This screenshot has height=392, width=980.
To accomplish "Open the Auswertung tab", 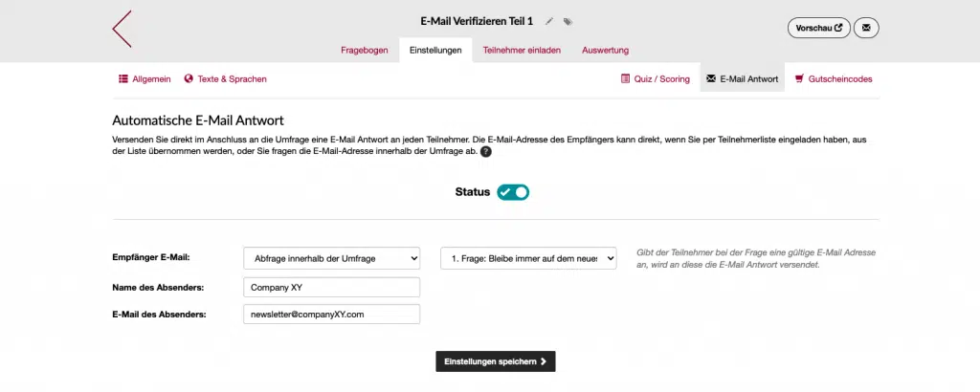I will (606, 50).
